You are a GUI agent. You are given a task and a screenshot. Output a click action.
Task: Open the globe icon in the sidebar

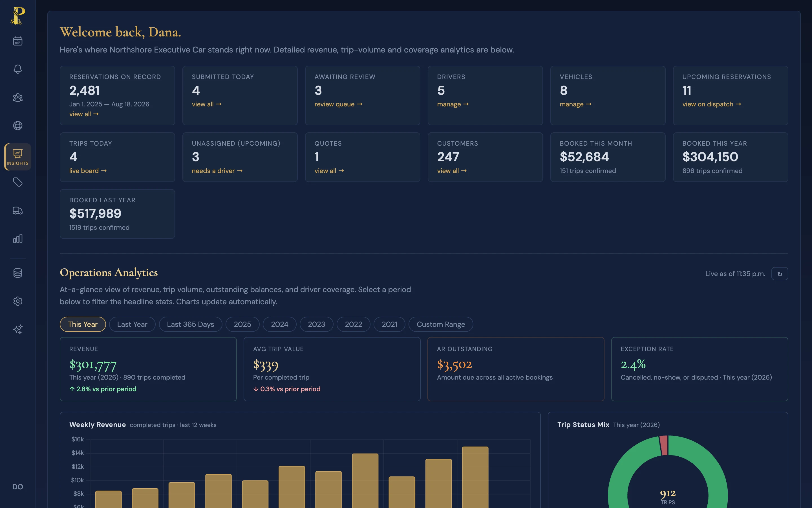(18, 126)
